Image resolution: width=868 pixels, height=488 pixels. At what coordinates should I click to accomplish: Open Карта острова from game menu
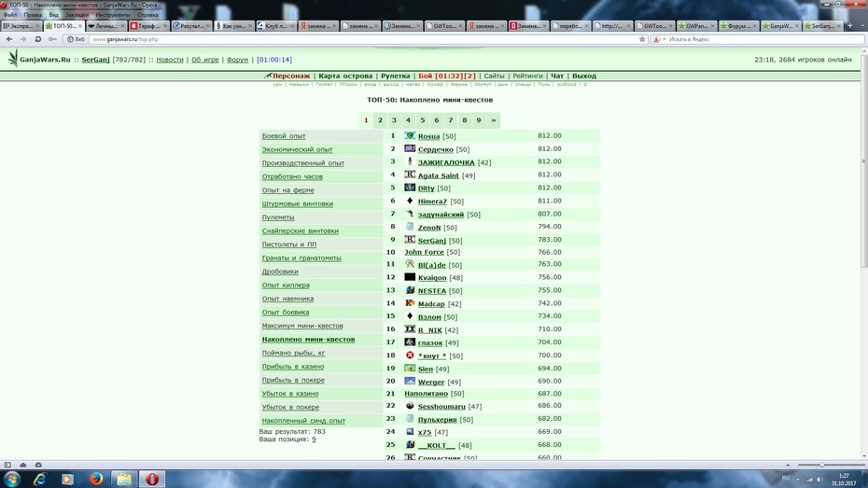(345, 76)
